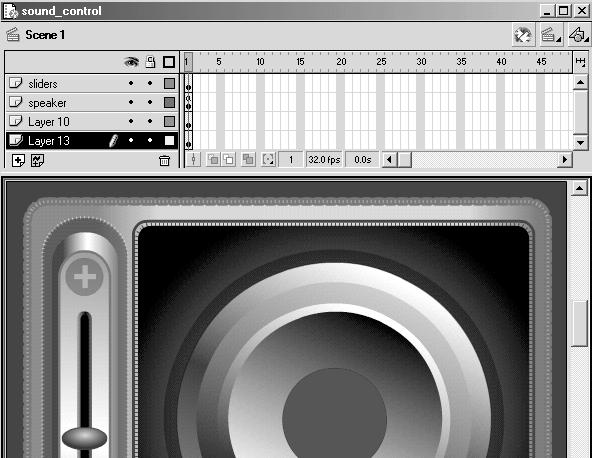Hide Layer 10 with its eye dot

pyautogui.click(x=131, y=121)
